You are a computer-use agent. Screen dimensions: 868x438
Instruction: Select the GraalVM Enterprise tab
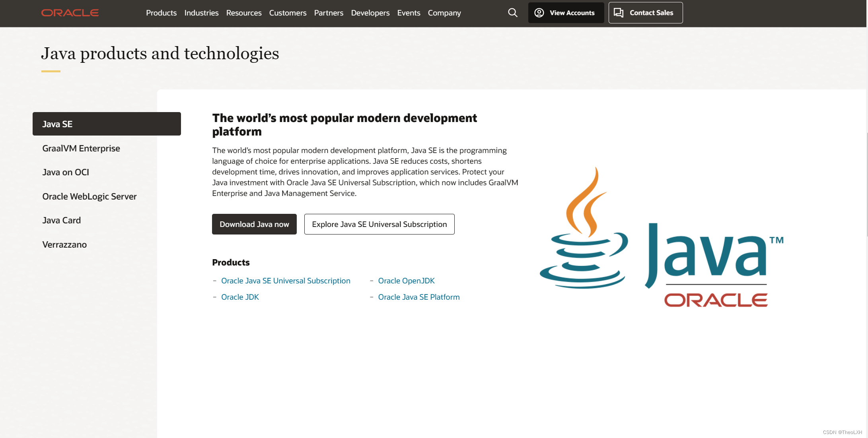tap(81, 148)
